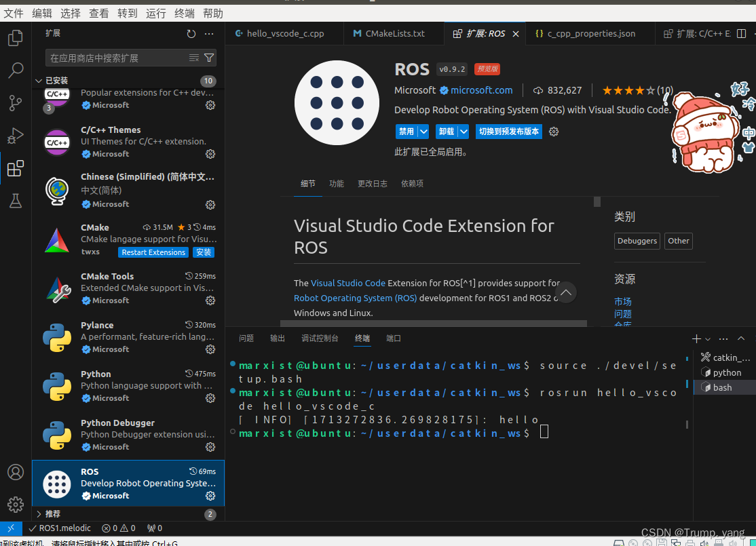Open the 文件 menu

pyautogui.click(x=14, y=14)
